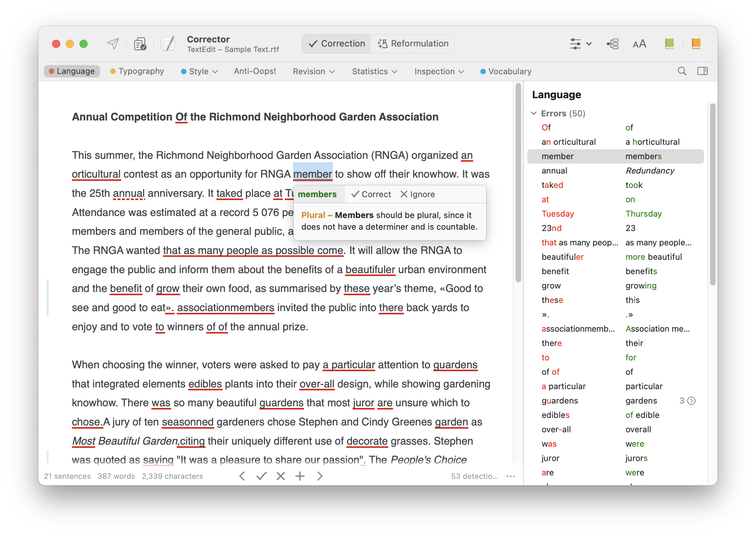
Task: Click underlined word 'beautifuler' in text
Action: tap(370, 270)
